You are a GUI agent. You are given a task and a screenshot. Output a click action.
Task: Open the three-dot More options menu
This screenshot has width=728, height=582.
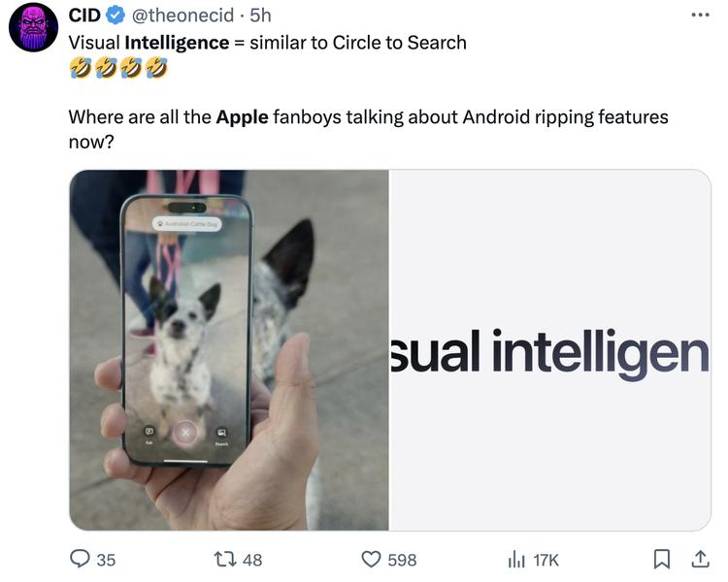[x=700, y=16]
